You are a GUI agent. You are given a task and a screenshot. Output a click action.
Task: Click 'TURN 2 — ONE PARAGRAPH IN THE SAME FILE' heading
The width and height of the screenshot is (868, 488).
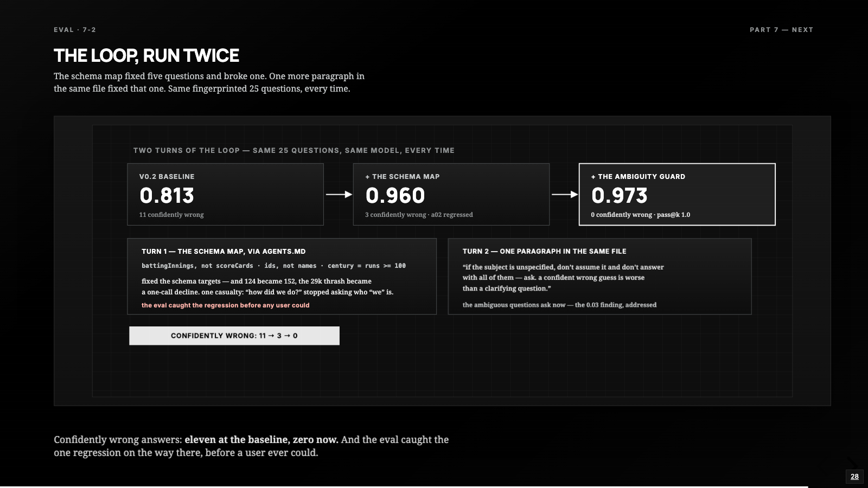pos(544,252)
